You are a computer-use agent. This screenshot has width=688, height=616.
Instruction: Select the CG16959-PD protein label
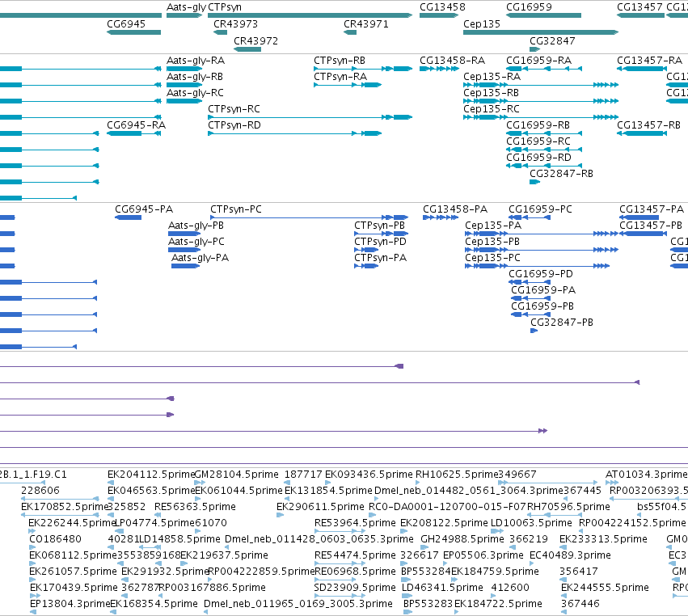pos(541,274)
